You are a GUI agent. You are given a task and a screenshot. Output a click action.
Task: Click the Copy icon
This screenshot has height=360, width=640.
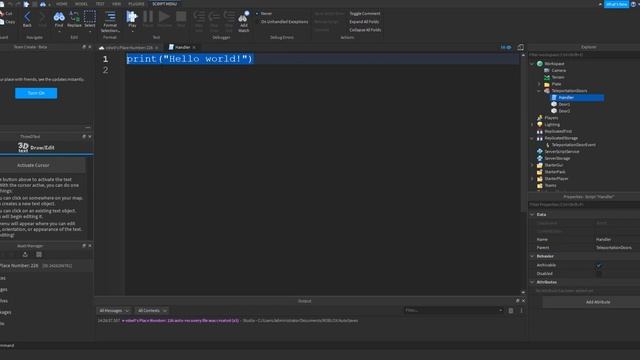click(x=7, y=22)
